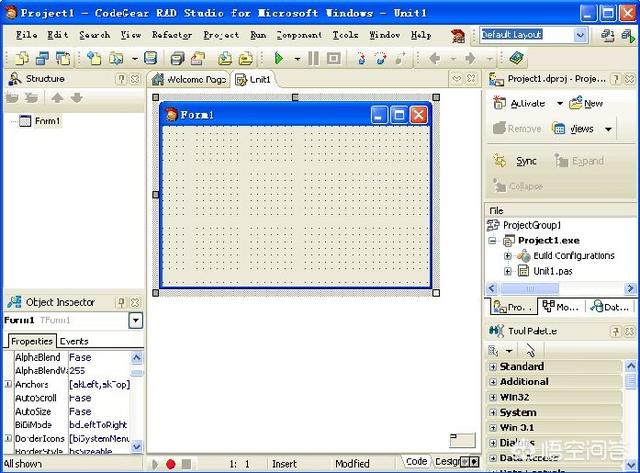640x473 pixels.
Task: Click the New button in Project Manager
Action: [x=586, y=103]
